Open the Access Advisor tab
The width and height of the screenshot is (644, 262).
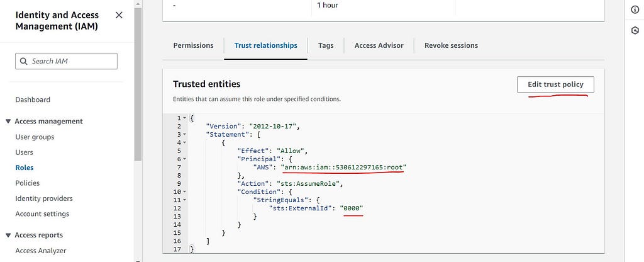point(379,45)
